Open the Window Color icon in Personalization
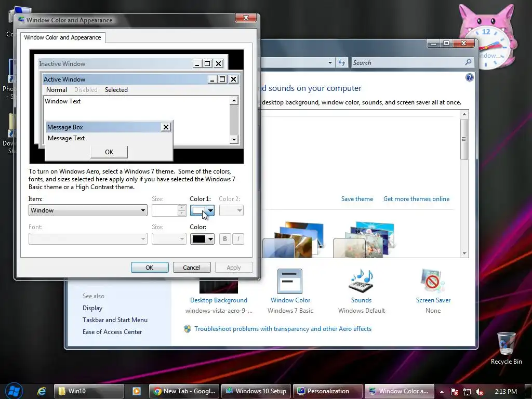The image size is (532, 399). pos(290,281)
